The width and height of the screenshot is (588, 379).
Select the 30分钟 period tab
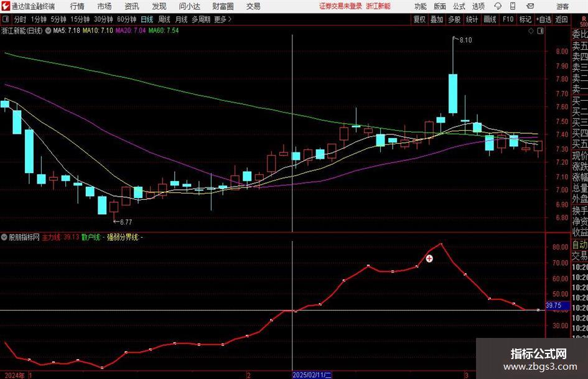(103, 19)
